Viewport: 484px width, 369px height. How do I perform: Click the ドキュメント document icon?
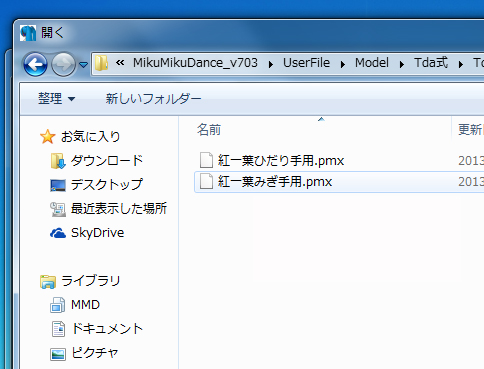(x=58, y=329)
